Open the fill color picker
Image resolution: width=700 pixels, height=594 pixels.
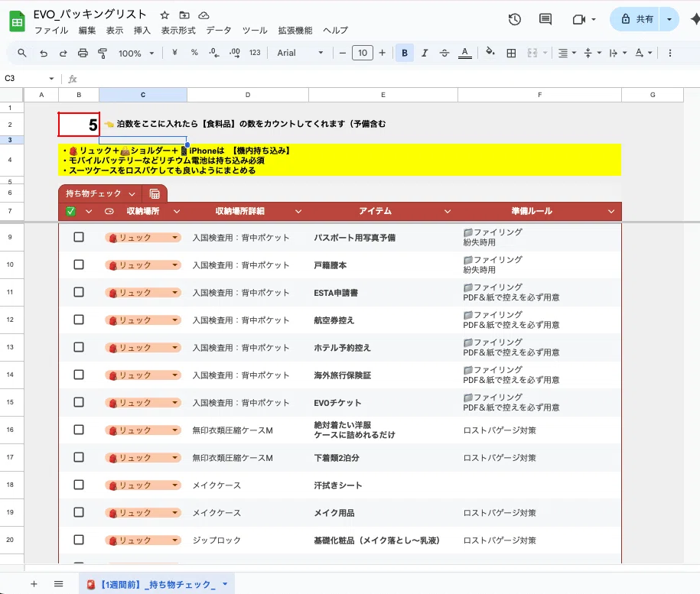coord(490,53)
